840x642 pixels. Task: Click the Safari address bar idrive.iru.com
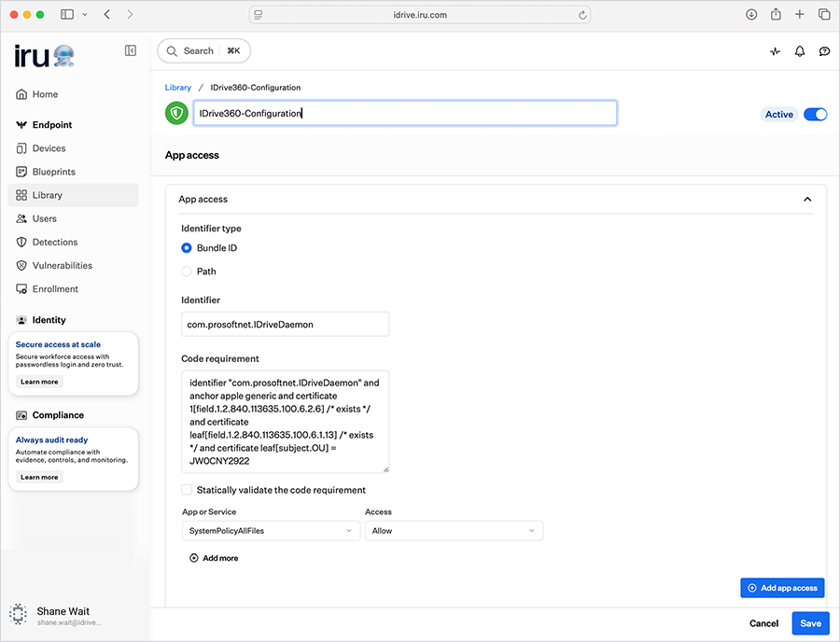pos(420,15)
